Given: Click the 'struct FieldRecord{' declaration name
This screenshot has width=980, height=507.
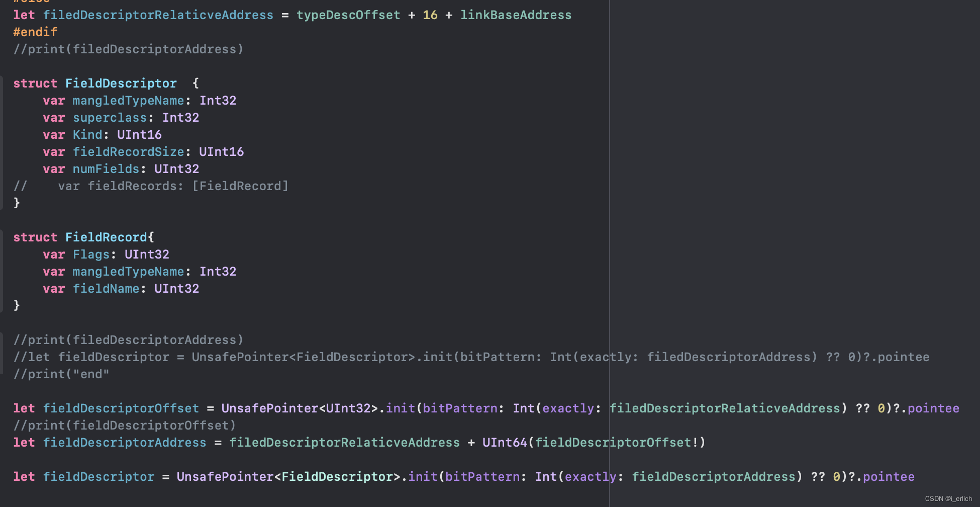Looking at the screenshot, I should (106, 237).
